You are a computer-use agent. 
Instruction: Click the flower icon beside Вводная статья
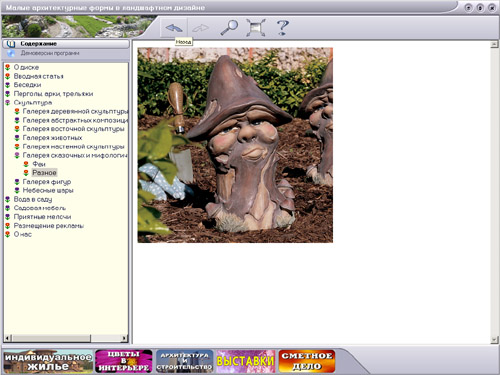click(x=8, y=76)
